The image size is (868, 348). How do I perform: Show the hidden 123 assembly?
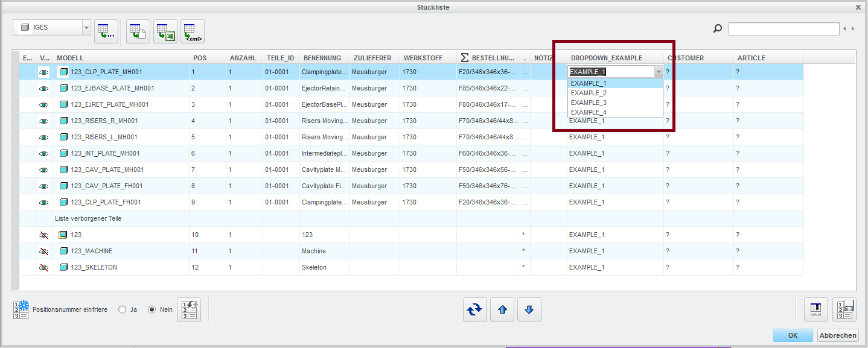pyautogui.click(x=43, y=235)
